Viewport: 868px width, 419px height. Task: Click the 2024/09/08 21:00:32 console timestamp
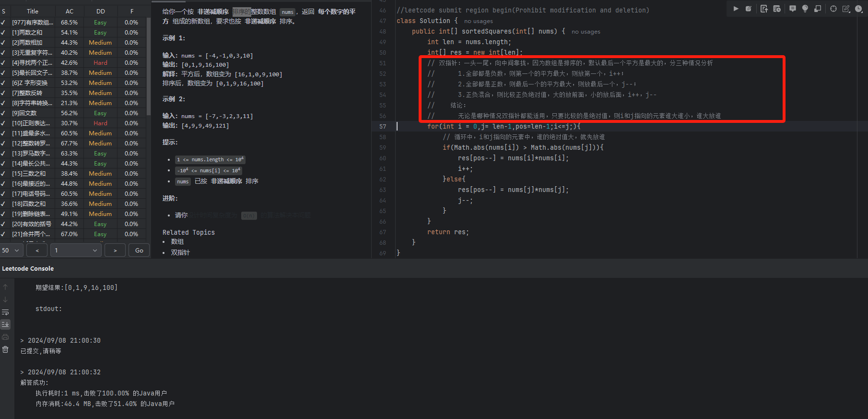(x=64, y=372)
